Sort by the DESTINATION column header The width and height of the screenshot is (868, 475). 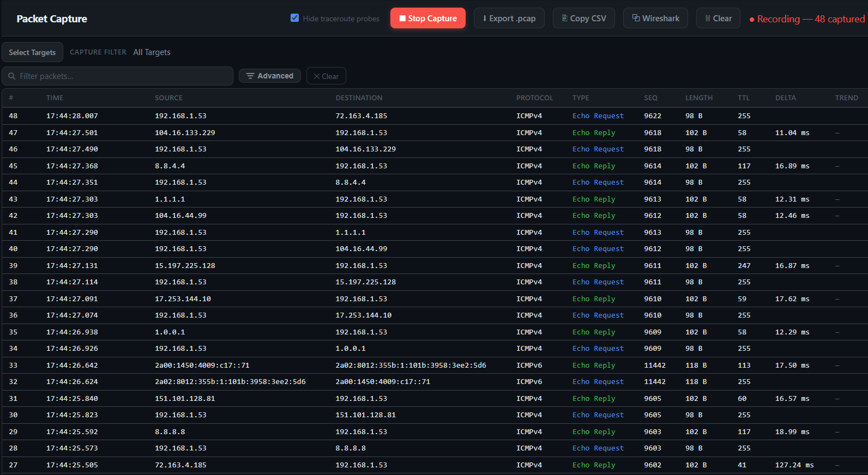(359, 98)
